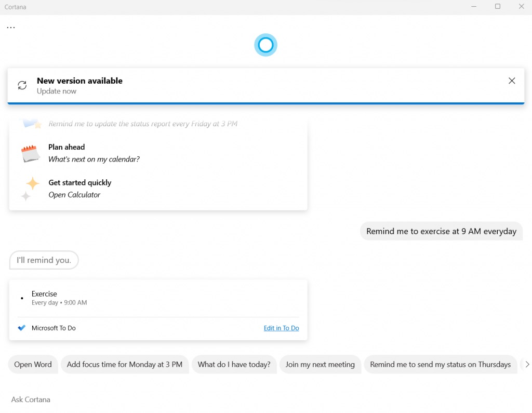Click the refresh update icon in banner
532x413 pixels.
(22, 86)
